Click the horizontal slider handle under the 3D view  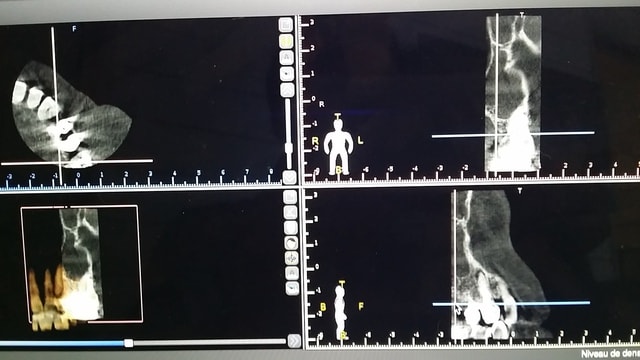[x=129, y=343]
